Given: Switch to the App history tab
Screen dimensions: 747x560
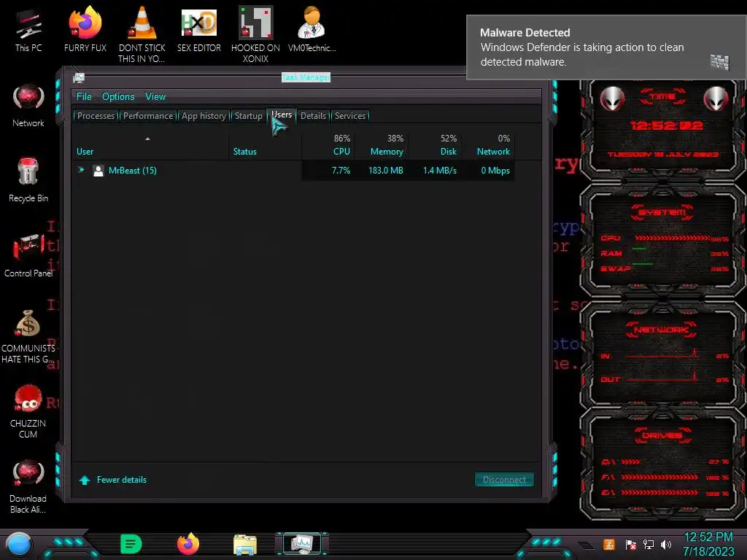Looking at the screenshot, I should [x=204, y=116].
